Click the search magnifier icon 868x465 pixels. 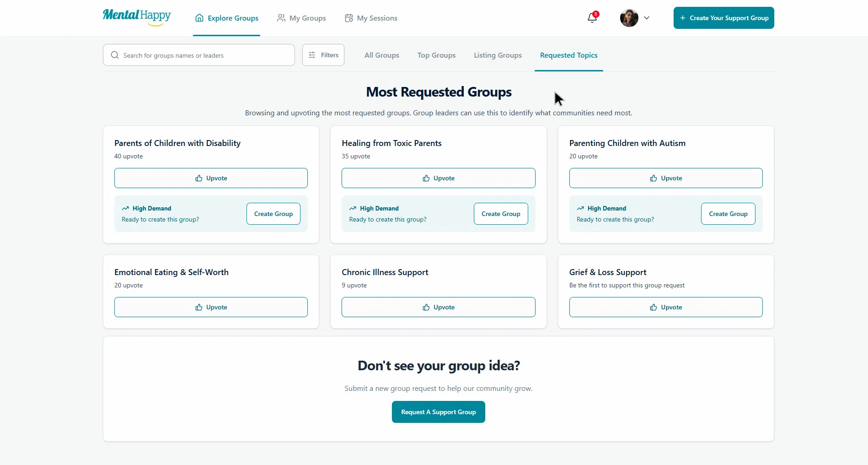(x=115, y=55)
